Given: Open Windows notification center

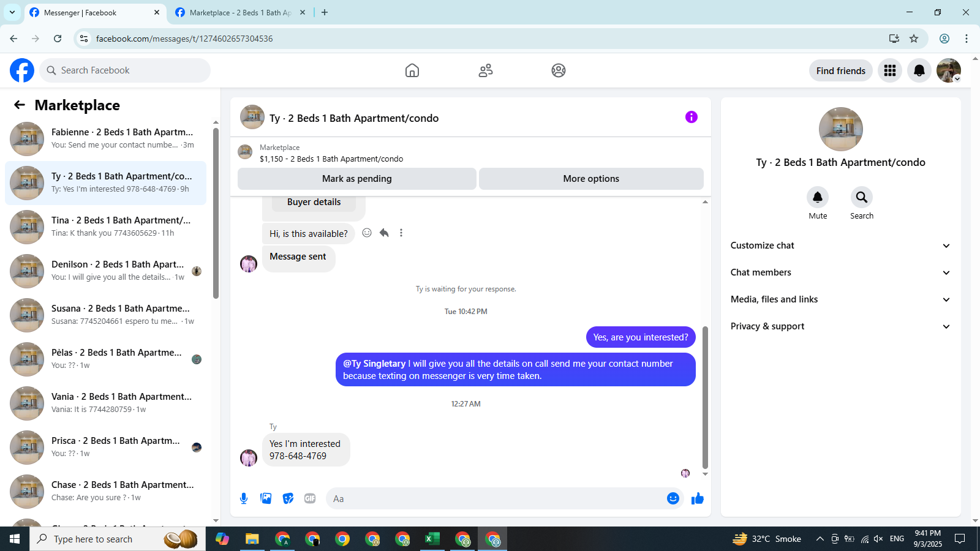Looking at the screenshot, I should coord(960,539).
